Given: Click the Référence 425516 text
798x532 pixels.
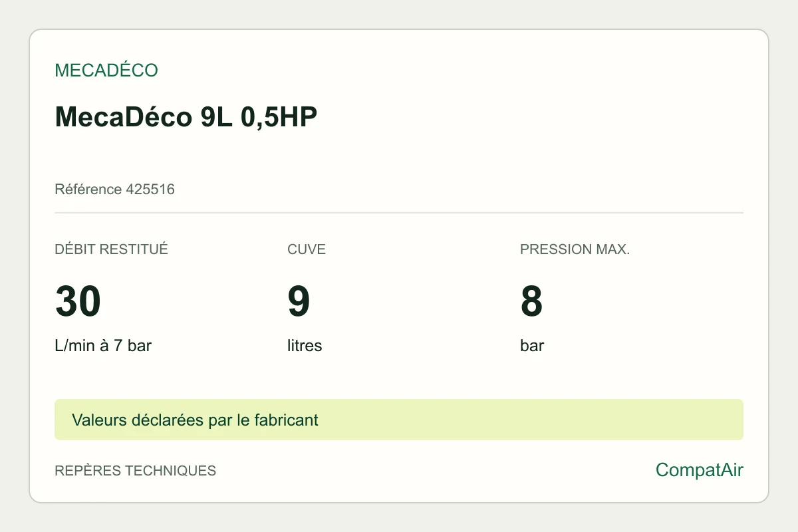Looking at the screenshot, I should (x=114, y=190).
